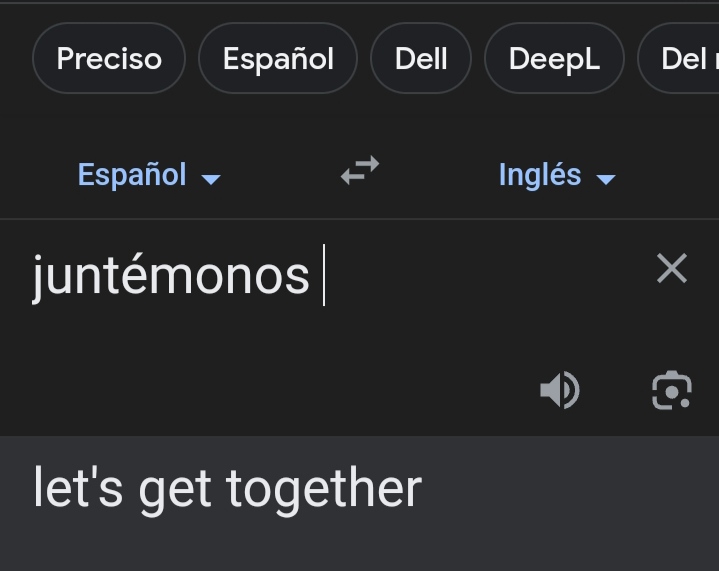Viewport: 719px width, 571px height.
Task: Open the camera lens translate icon
Action: pos(672,390)
